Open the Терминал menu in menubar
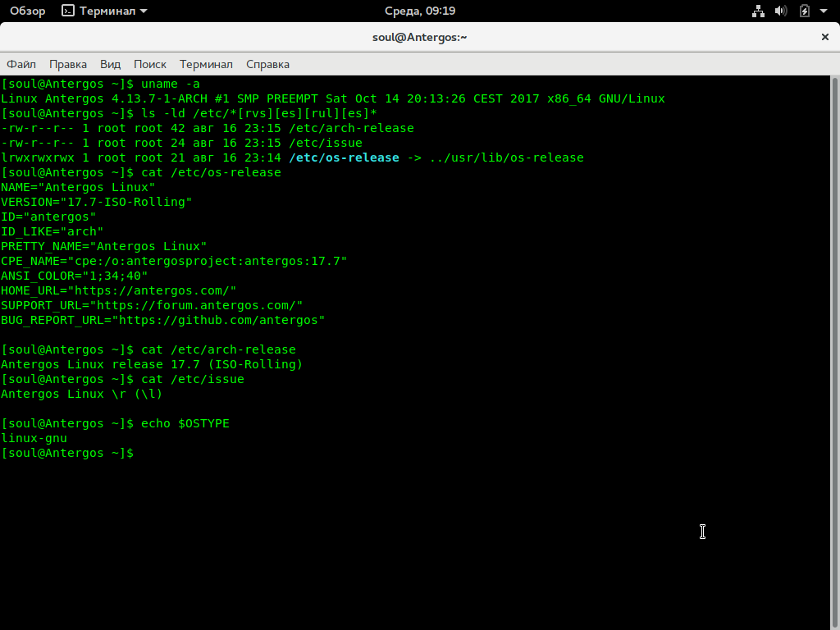The height and width of the screenshot is (630, 840). (206, 64)
